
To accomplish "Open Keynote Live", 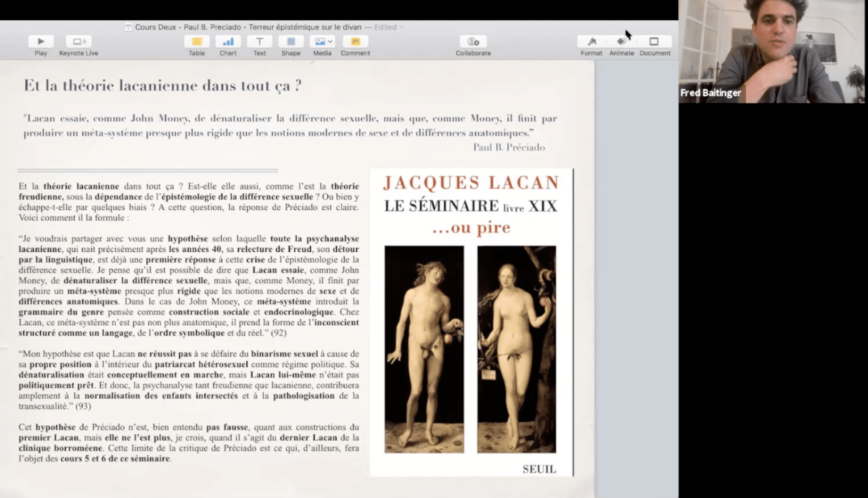I will point(79,41).
